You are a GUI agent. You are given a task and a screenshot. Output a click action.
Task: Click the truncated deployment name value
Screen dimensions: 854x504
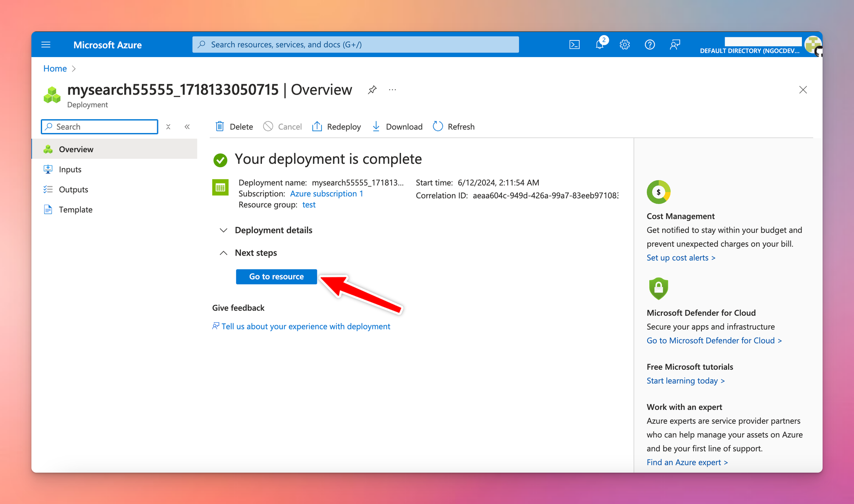click(358, 183)
